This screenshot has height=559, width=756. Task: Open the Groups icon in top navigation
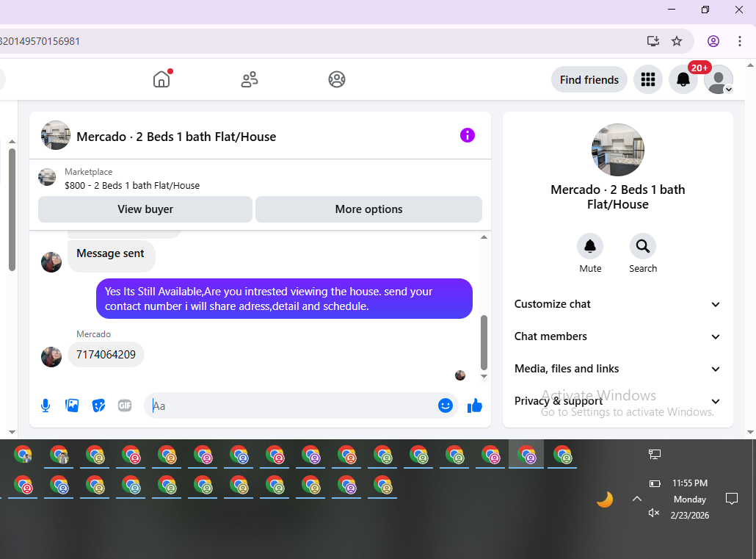click(x=337, y=79)
